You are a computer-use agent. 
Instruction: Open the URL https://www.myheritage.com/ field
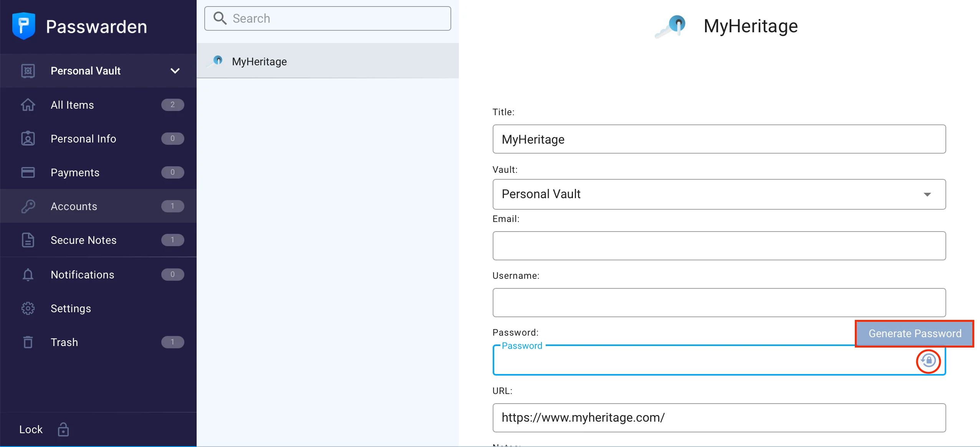click(718, 417)
